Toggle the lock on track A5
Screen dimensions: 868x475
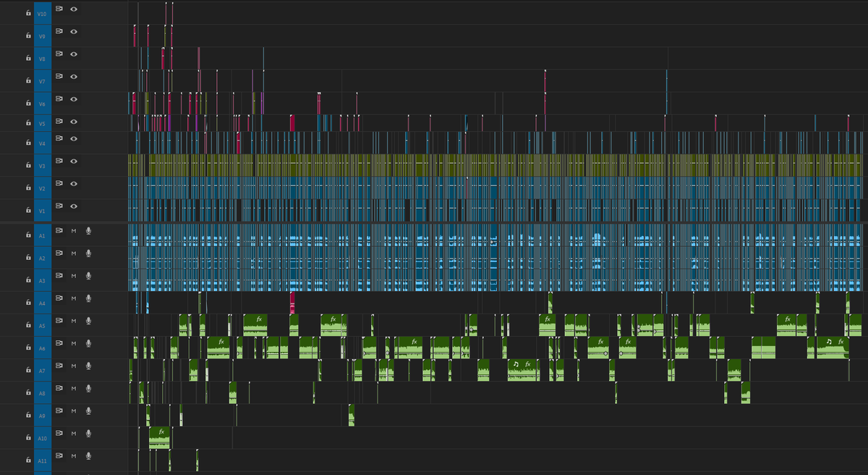(27, 325)
